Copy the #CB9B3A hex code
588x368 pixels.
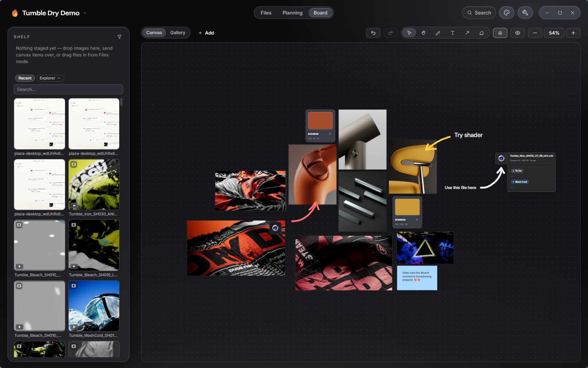pyautogui.click(x=417, y=220)
